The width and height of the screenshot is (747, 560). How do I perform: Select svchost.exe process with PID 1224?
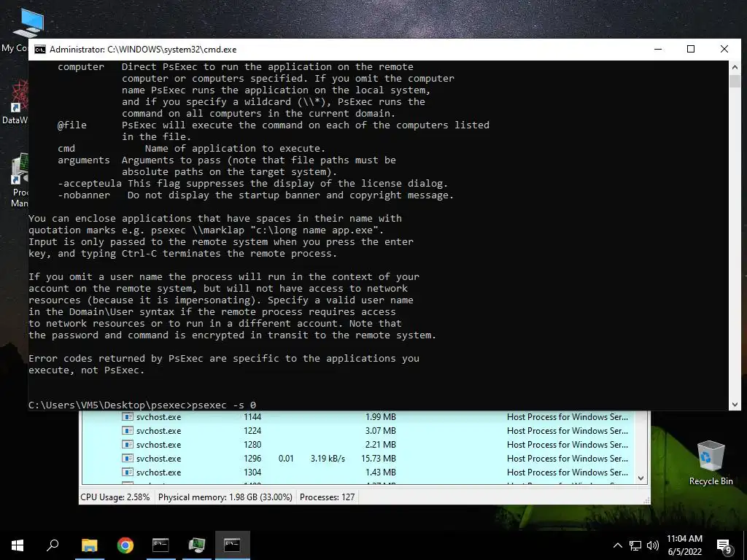358,430
